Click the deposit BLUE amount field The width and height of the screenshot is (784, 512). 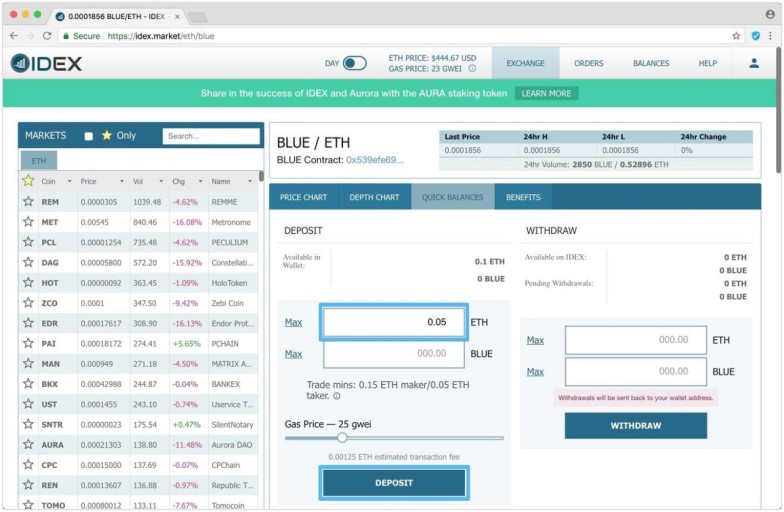[394, 354]
